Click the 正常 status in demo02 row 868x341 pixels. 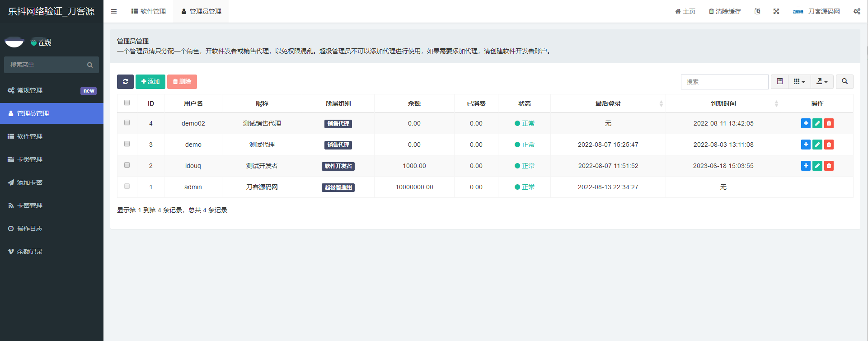[x=525, y=123]
